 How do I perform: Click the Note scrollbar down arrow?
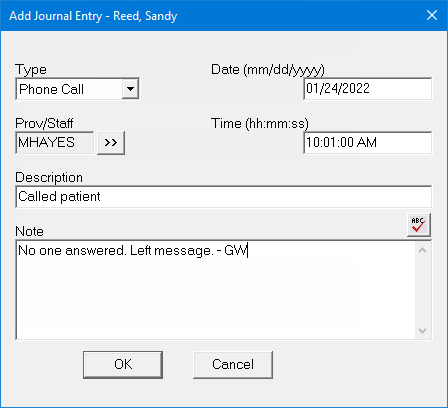(423, 331)
